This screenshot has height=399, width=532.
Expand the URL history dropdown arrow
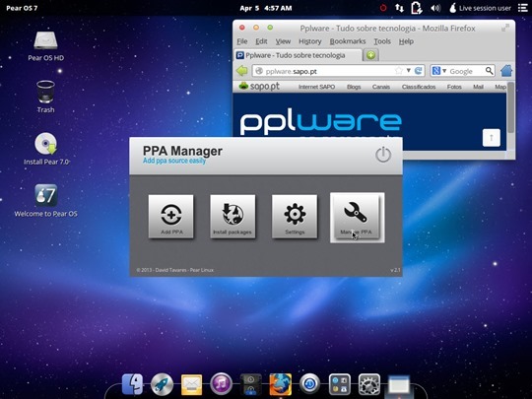coord(409,71)
